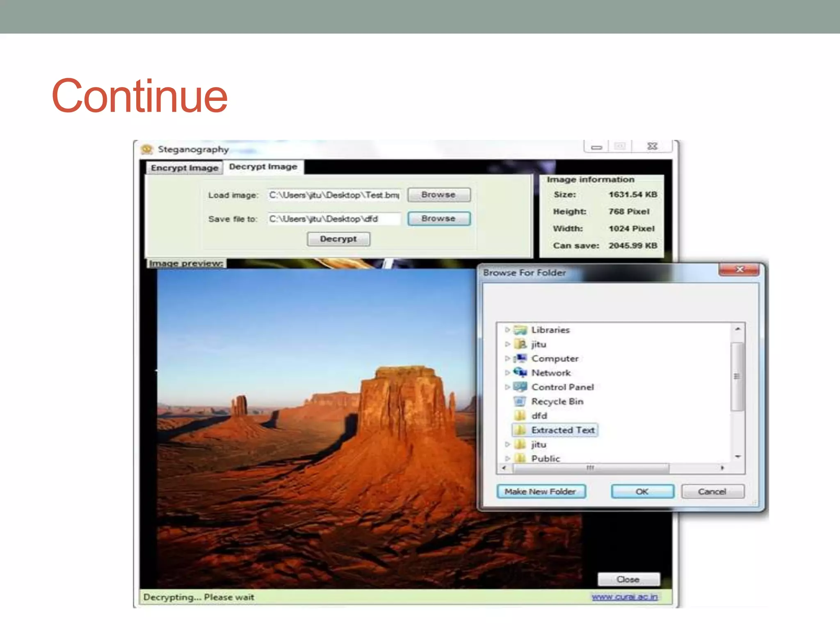The image size is (840, 630).
Task: Click the Libraries folder icon
Action: 520,330
